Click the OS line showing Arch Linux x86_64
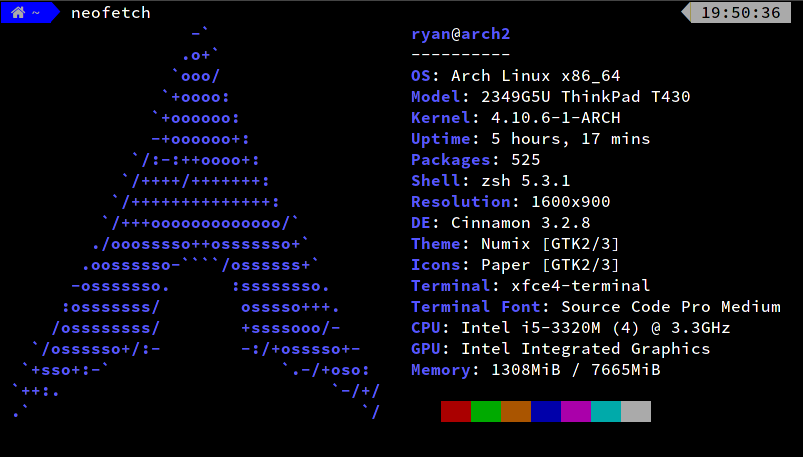Image resolution: width=803 pixels, height=457 pixels. [x=530, y=76]
